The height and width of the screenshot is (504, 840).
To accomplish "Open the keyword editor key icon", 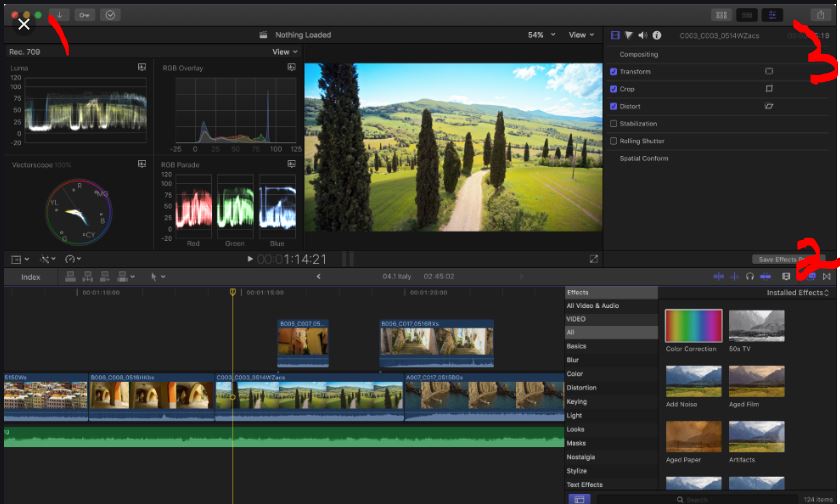I will [x=84, y=15].
